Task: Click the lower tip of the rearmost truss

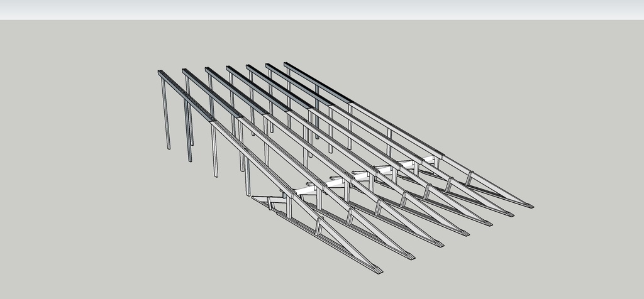Action: [530, 205]
